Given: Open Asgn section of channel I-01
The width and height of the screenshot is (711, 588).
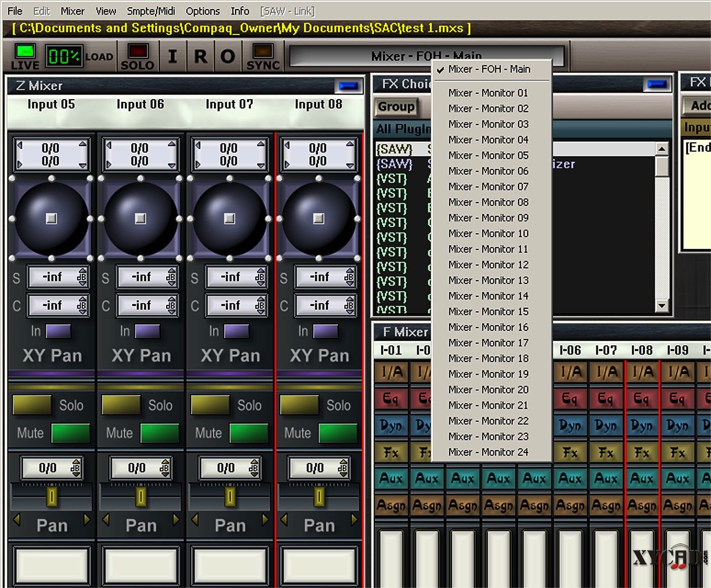Looking at the screenshot, I should point(392,505).
